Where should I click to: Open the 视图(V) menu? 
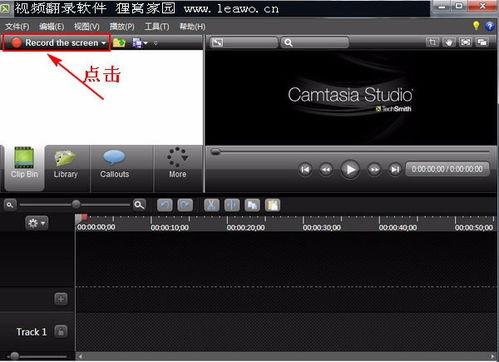coord(86,27)
